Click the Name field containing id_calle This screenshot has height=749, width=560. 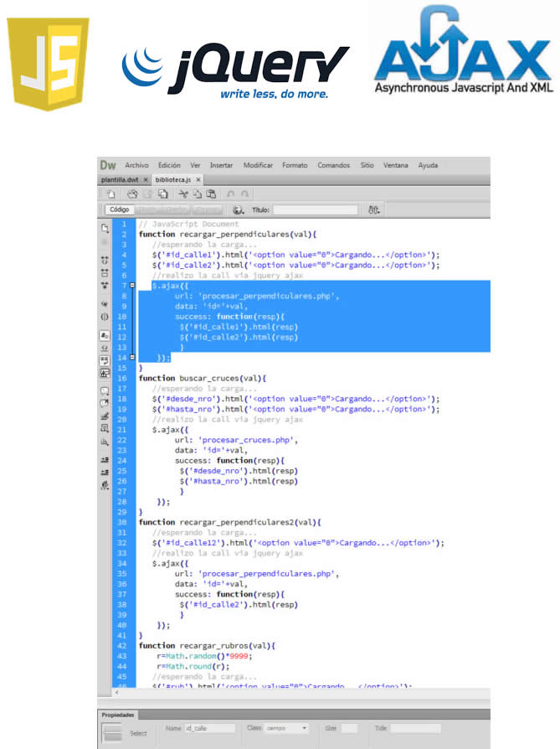pos(209,729)
